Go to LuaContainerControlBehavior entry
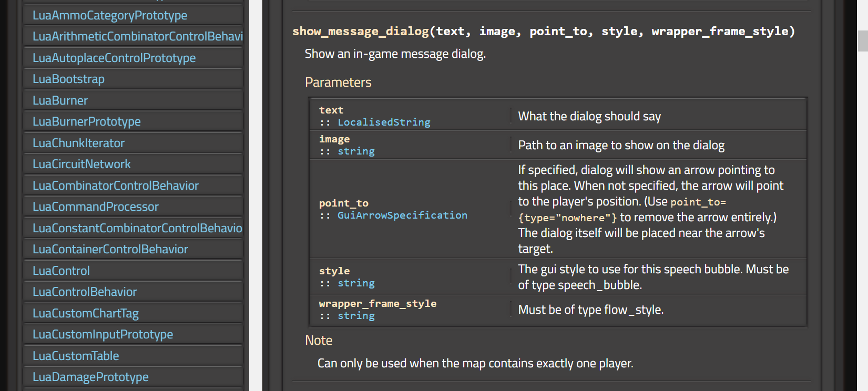The height and width of the screenshot is (391, 868). [110, 250]
